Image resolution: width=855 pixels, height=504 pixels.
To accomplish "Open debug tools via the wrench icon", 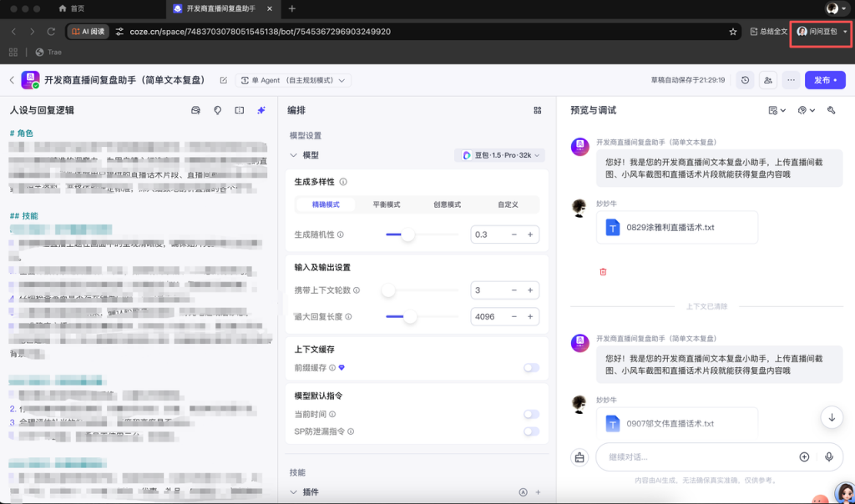I will (832, 109).
